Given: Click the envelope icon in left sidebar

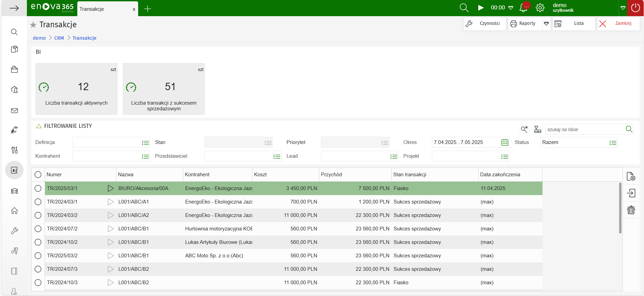Looking at the screenshot, I should [x=14, y=111].
